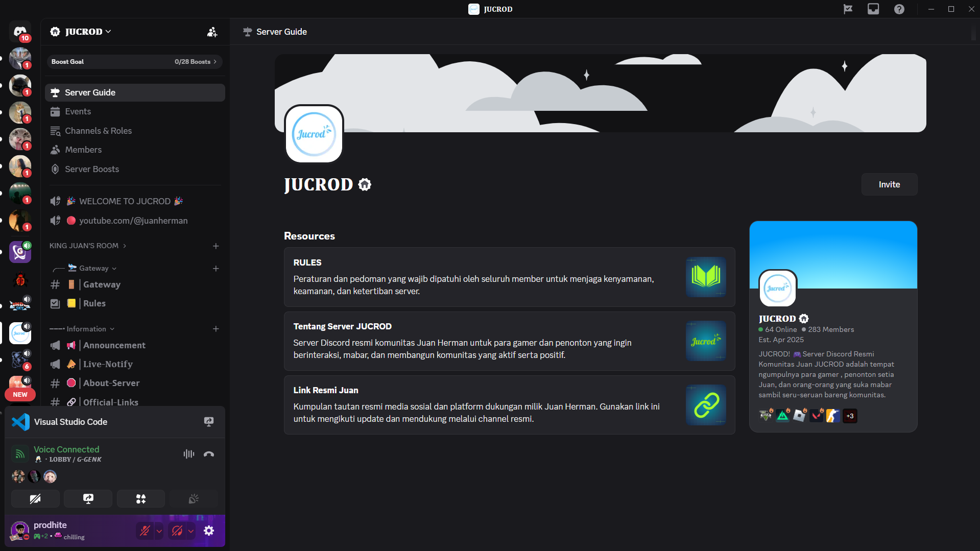Click first voice participant avatar
Viewport: 980px width, 551px height.
(18, 476)
